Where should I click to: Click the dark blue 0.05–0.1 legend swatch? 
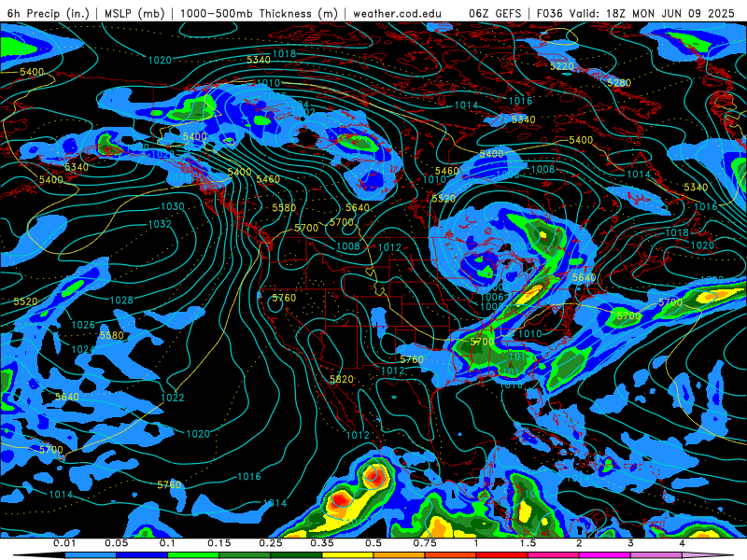pyautogui.click(x=142, y=555)
